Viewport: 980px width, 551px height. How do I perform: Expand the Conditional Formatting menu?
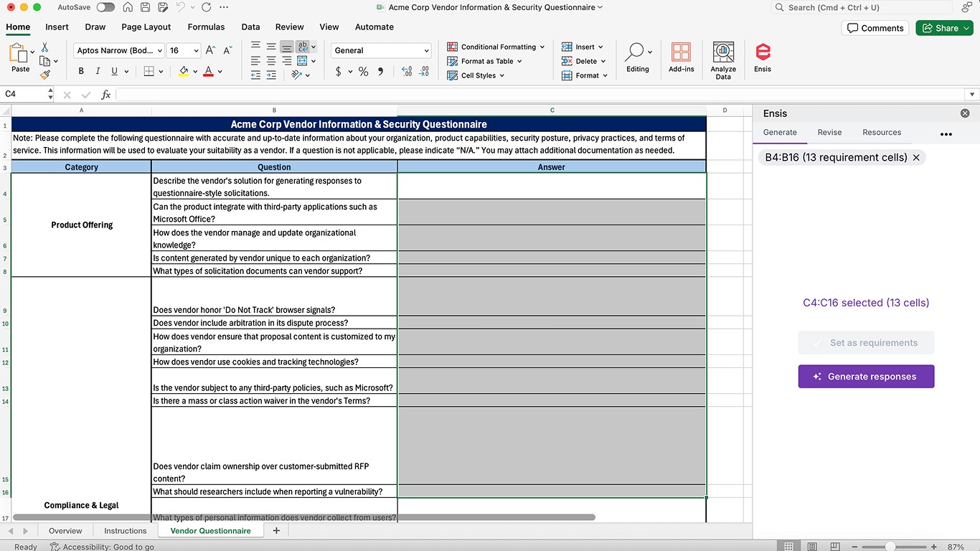(496, 47)
